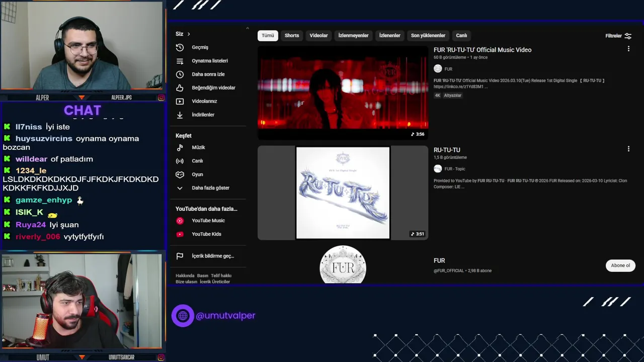Click the @umutvalper handle text
This screenshot has width=644, height=362.
[225, 316]
